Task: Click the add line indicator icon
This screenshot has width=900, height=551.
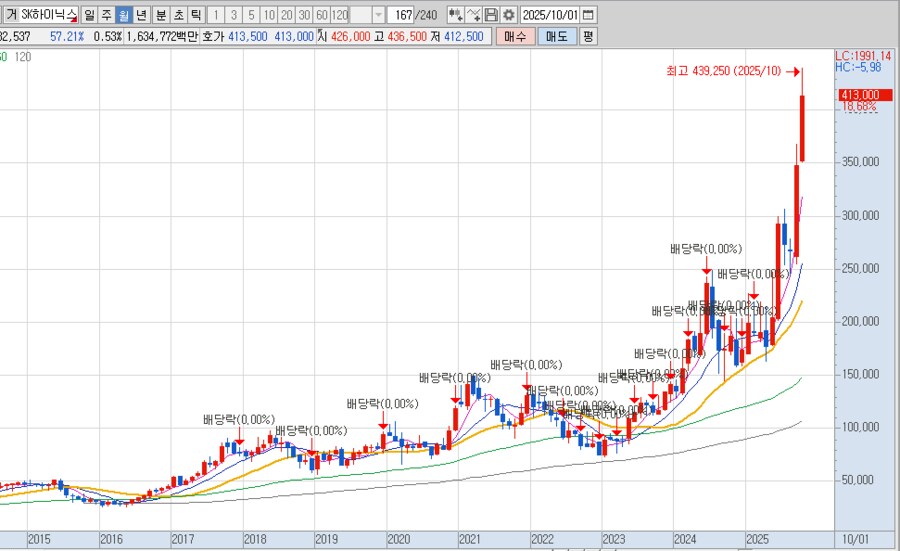Action: coord(473,15)
